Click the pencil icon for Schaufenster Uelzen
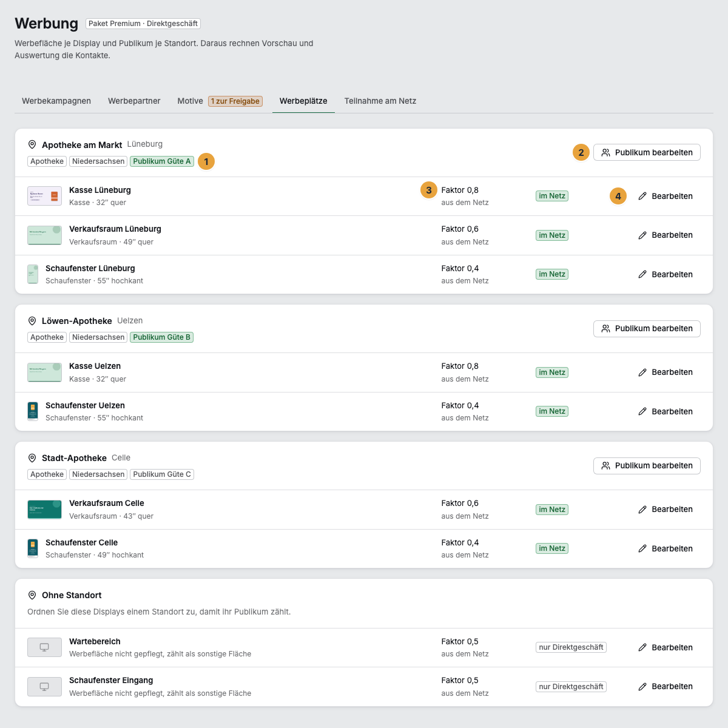728x728 pixels. tap(642, 411)
